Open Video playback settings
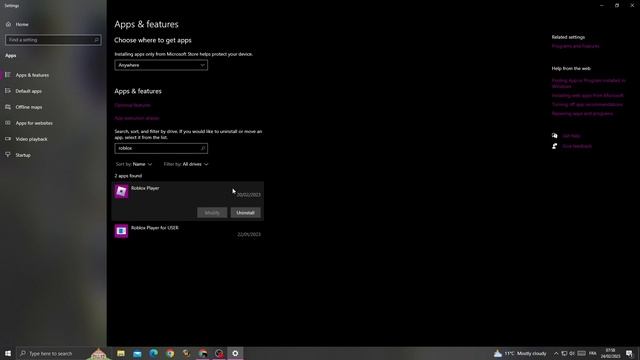Image resolution: width=640 pixels, height=360 pixels. click(x=31, y=139)
